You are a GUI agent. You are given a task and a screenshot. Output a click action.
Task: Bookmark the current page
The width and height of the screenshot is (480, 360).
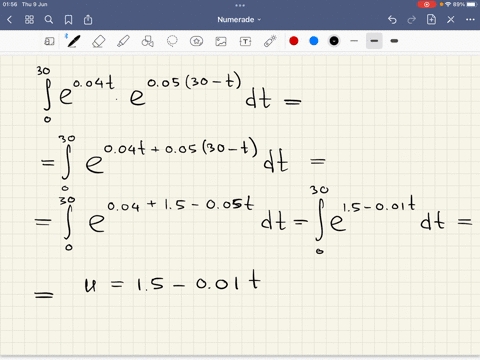(68, 20)
